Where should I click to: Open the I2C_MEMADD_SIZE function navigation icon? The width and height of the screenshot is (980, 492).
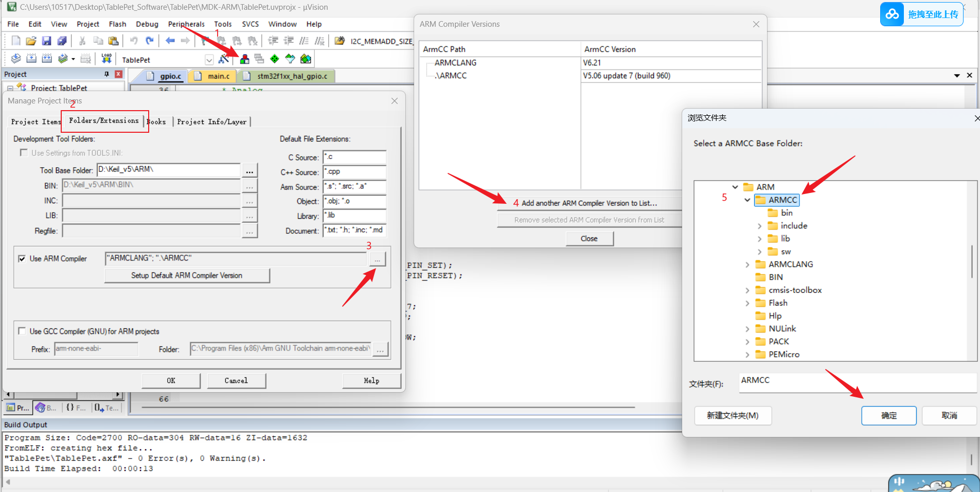340,41
